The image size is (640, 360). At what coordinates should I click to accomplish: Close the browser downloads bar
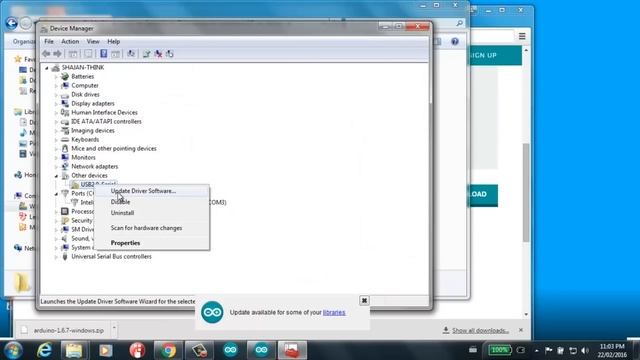(x=521, y=330)
